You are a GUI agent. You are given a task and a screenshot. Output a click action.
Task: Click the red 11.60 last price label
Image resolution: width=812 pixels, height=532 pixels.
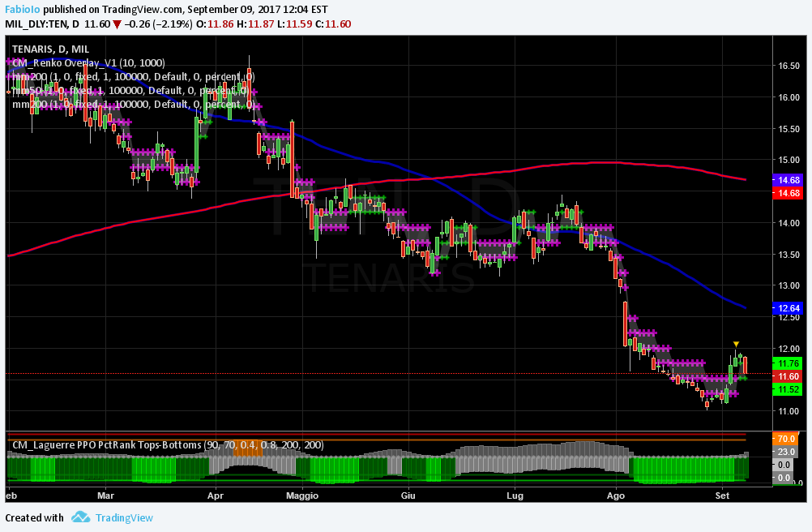(x=788, y=376)
